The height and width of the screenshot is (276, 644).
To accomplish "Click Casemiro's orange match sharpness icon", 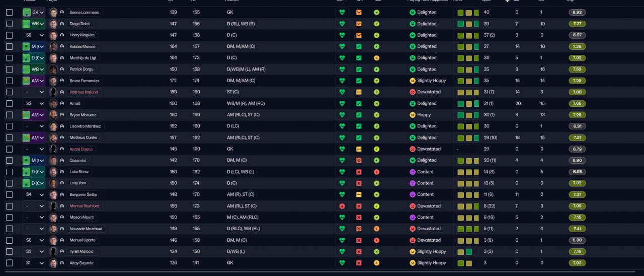I will click(x=359, y=160).
